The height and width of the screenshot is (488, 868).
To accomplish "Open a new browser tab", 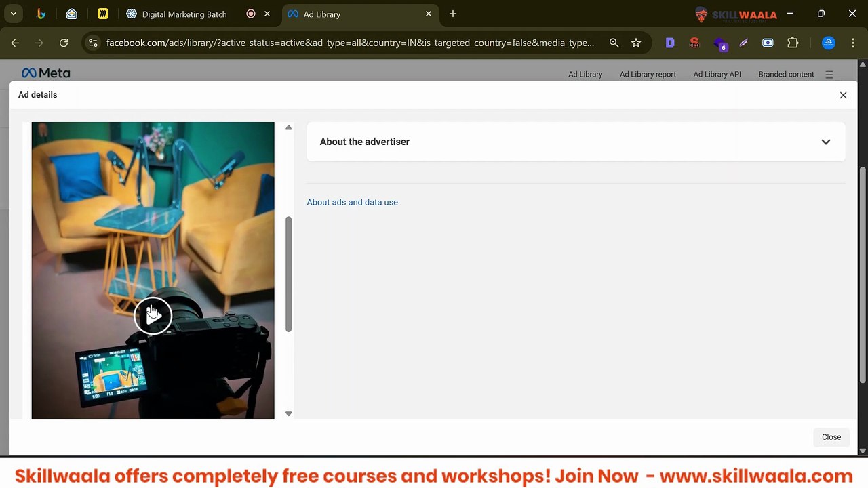I will click(453, 14).
